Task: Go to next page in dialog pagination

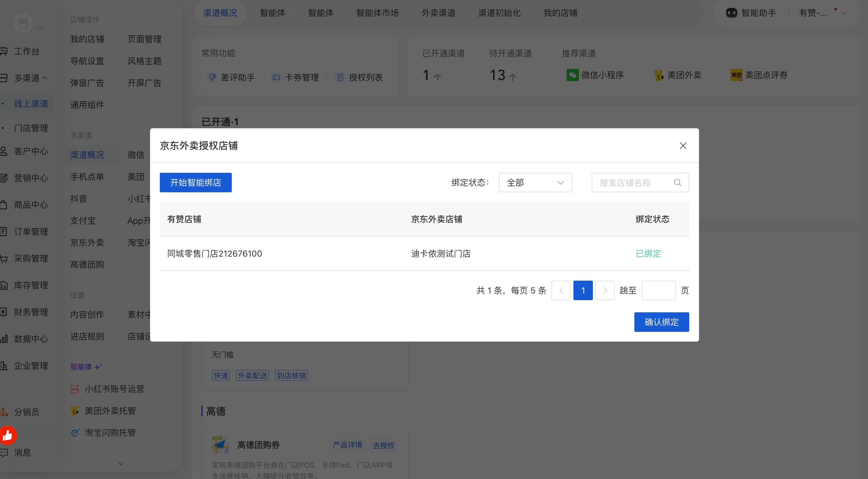Action: click(x=605, y=290)
